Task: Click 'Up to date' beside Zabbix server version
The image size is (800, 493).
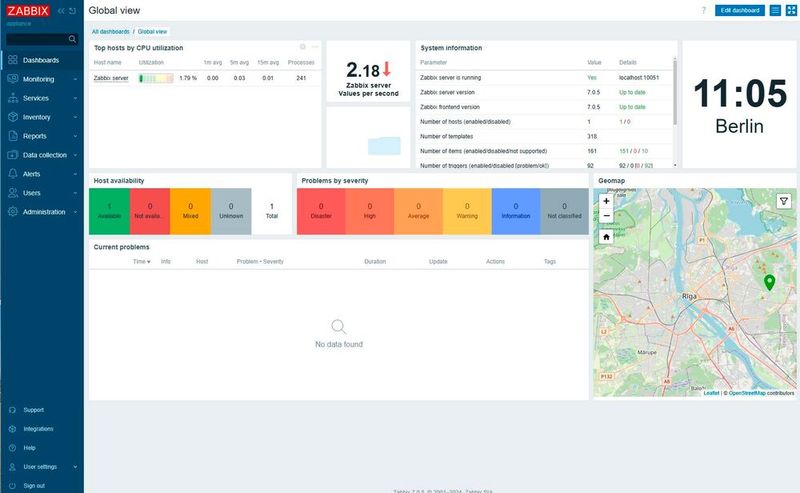Action: tap(632, 92)
